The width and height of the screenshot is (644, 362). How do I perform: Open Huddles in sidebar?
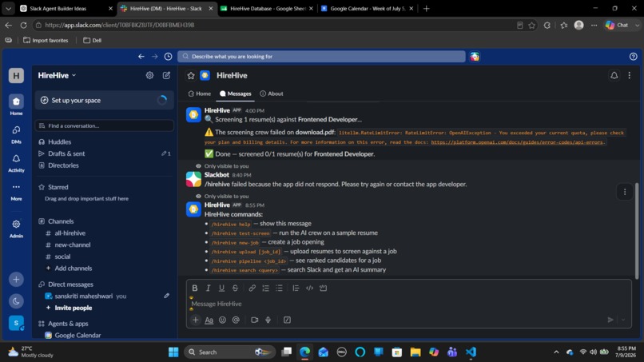click(60, 141)
